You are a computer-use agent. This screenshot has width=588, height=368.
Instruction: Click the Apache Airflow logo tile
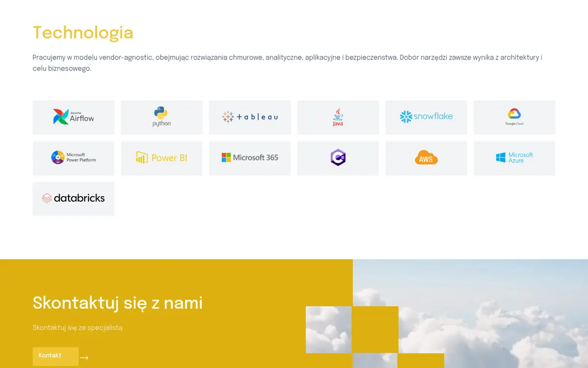click(x=73, y=117)
